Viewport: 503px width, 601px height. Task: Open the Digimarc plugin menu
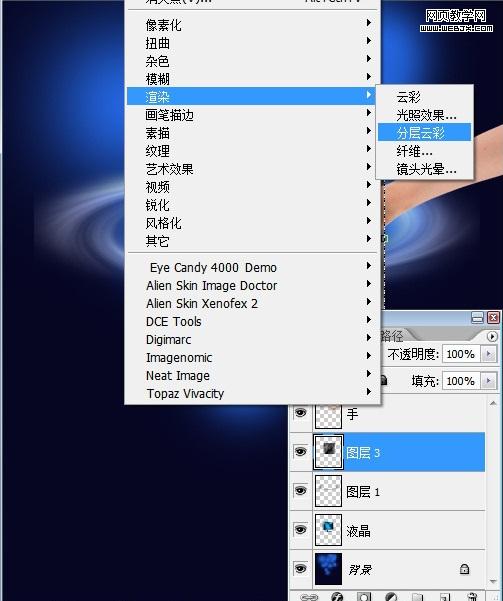point(253,340)
